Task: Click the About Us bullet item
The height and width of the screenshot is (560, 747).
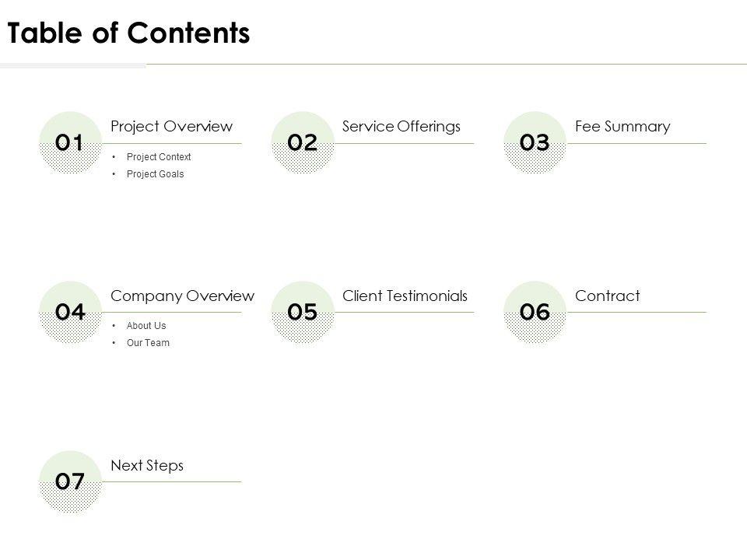Action: click(146, 326)
